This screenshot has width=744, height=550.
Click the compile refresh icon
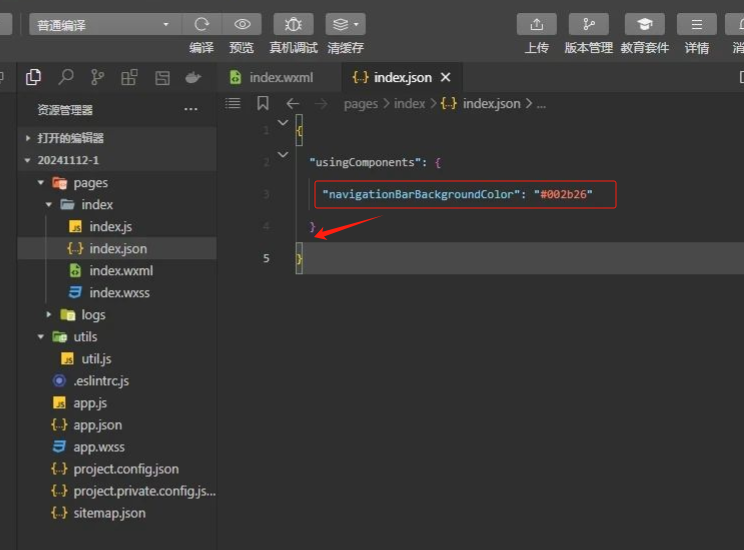(x=202, y=24)
